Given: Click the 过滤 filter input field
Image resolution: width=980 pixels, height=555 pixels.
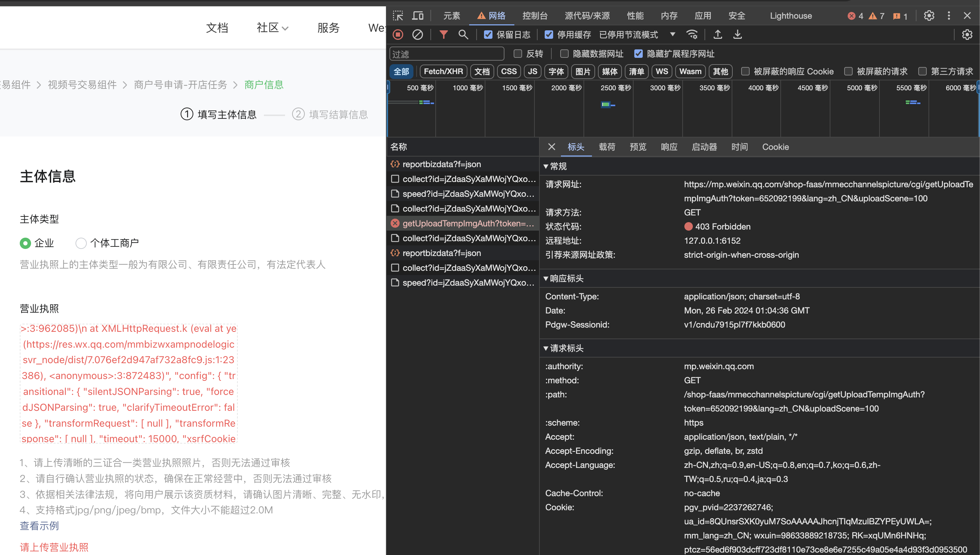Looking at the screenshot, I should coord(447,54).
